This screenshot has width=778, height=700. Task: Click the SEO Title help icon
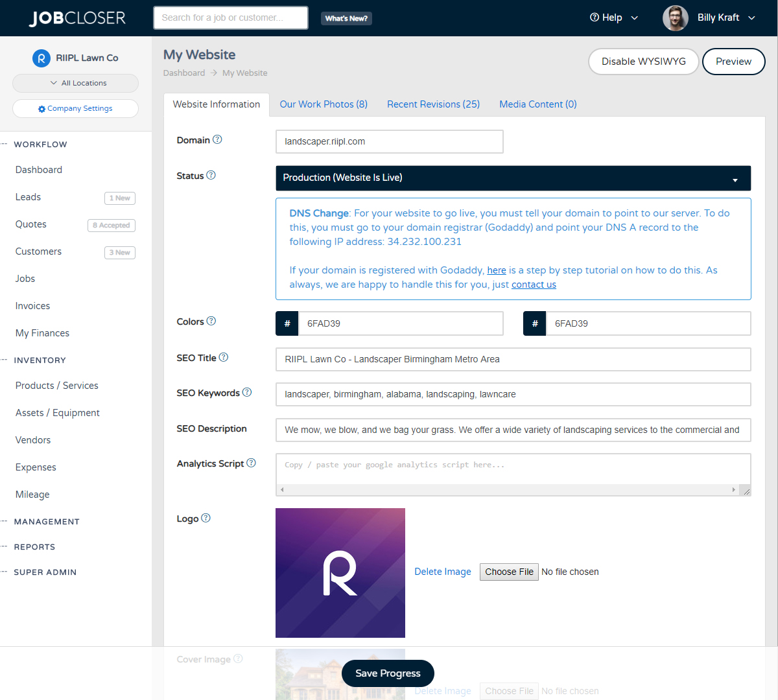click(224, 356)
